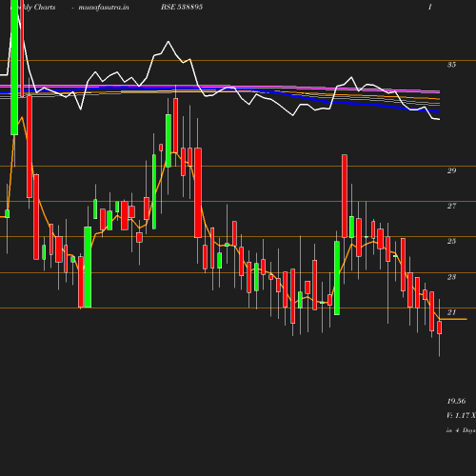Click the V: 1.17 X volume text
Viewport: 476px width, 476px height.
tap(461, 415)
